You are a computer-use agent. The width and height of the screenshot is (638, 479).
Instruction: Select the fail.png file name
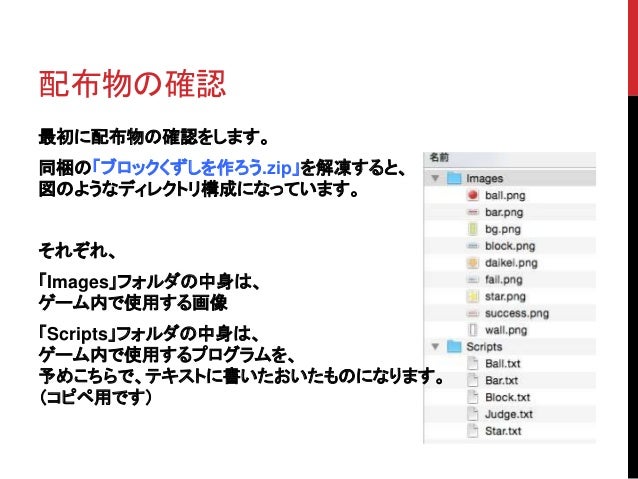(x=504, y=280)
